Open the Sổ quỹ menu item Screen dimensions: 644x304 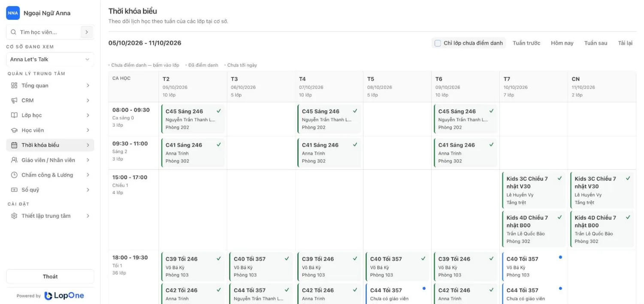(50, 190)
